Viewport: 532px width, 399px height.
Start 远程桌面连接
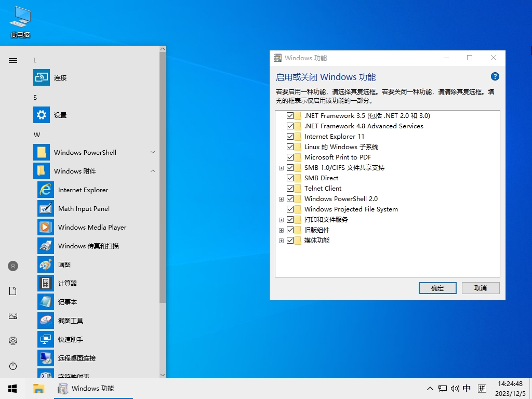pos(83,358)
